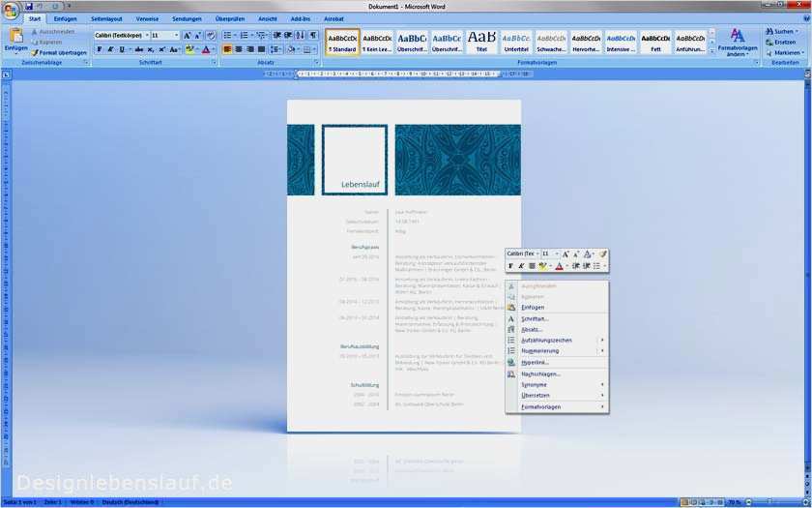Open Markieren dropdown in Bearbeiten group

point(785,52)
